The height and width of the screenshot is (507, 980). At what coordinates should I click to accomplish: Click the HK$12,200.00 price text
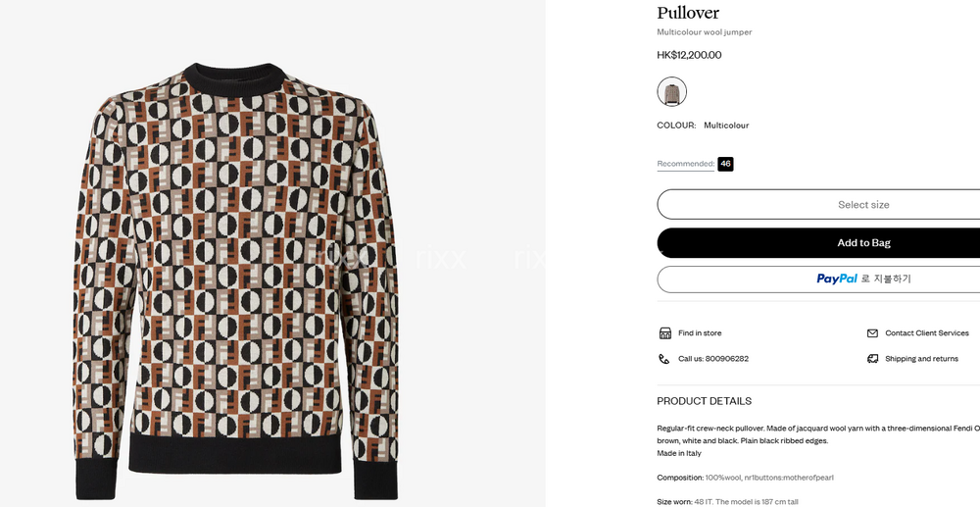(x=689, y=55)
